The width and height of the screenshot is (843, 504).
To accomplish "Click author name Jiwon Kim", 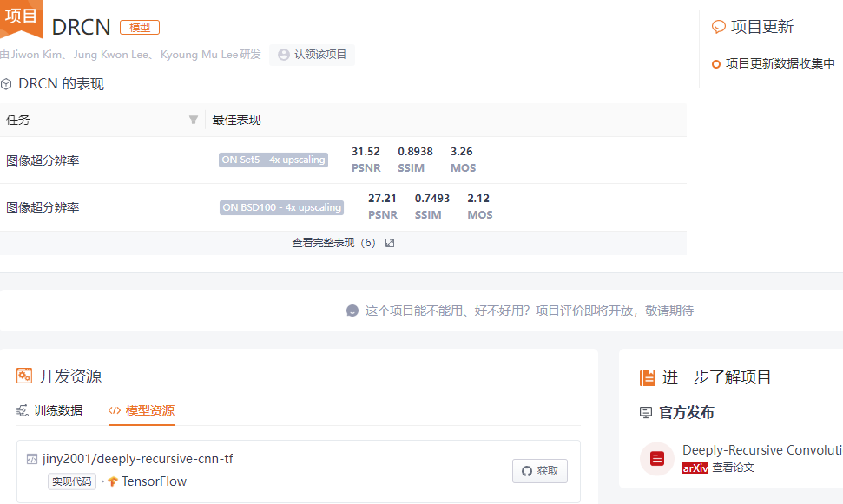I will coord(36,55).
